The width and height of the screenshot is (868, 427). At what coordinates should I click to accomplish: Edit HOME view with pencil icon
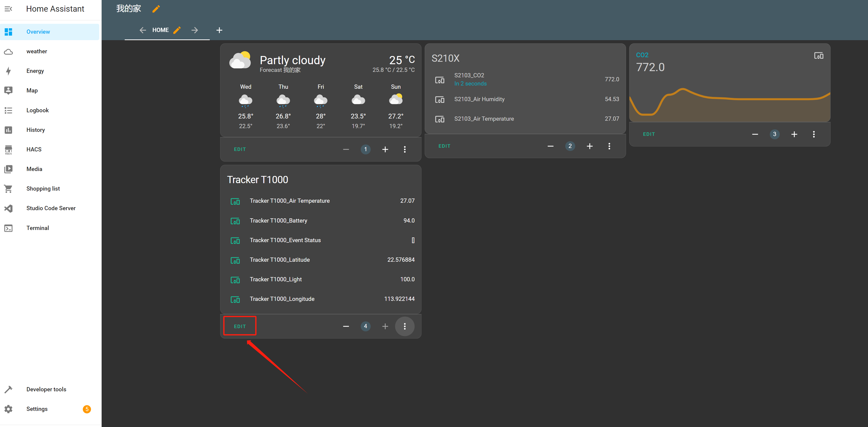tap(177, 30)
